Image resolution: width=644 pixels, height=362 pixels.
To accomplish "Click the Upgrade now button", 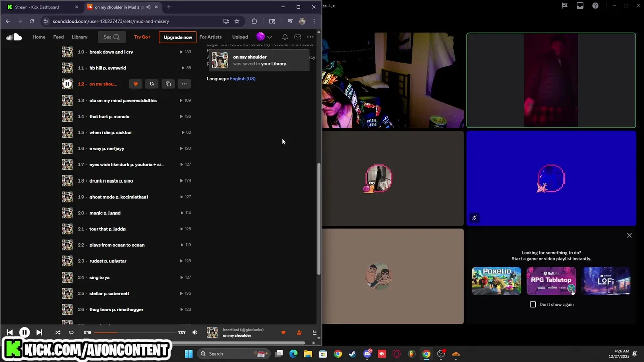I will pos(178,37).
